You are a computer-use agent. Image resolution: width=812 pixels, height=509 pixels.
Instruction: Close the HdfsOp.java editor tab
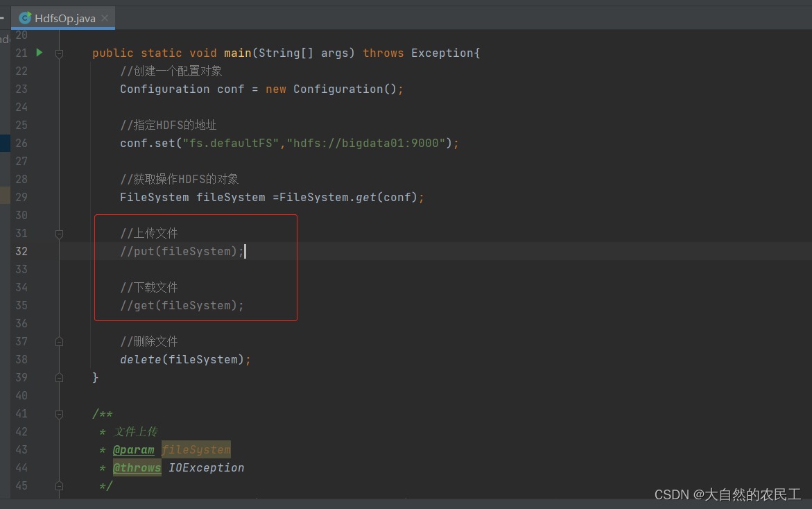click(x=105, y=18)
